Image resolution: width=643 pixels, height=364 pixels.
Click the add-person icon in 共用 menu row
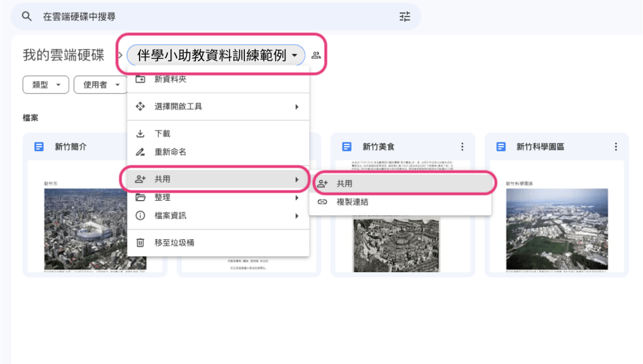click(140, 179)
